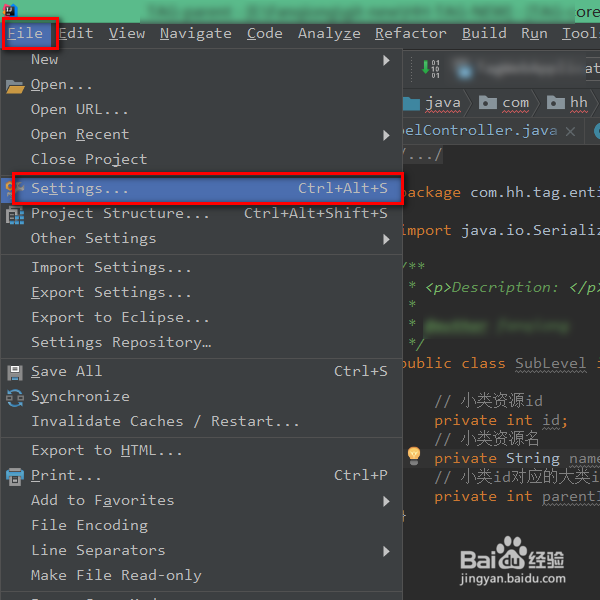Click the Settings wrench icon
The height and width of the screenshot is (600, 600).
pyautogui.click(x=15, y=189)
